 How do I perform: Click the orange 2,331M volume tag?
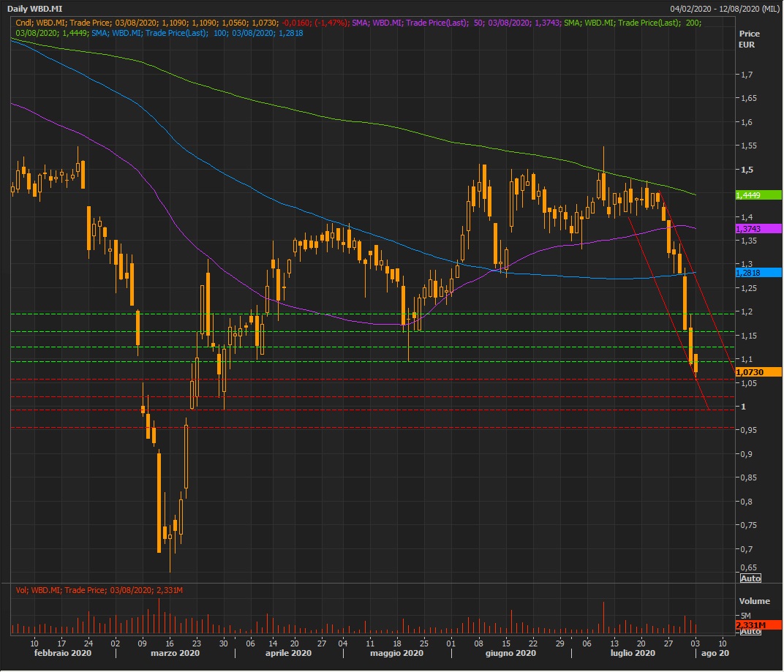[x=750, y=625]
